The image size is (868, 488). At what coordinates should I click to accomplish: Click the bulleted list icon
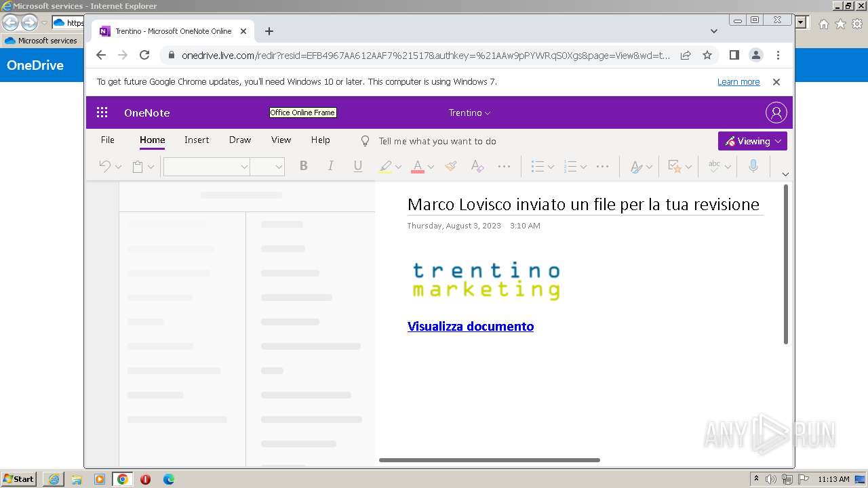point(538,166)
